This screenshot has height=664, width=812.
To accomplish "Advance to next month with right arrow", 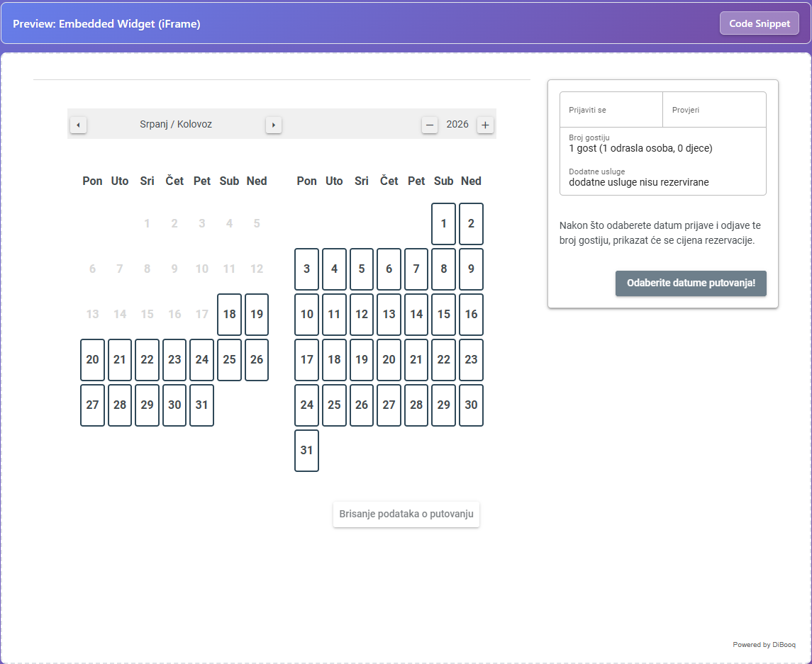I will coord(274,125).
